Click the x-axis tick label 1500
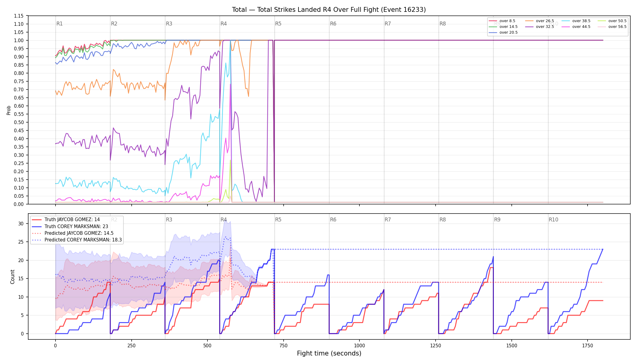 point(512,345)
